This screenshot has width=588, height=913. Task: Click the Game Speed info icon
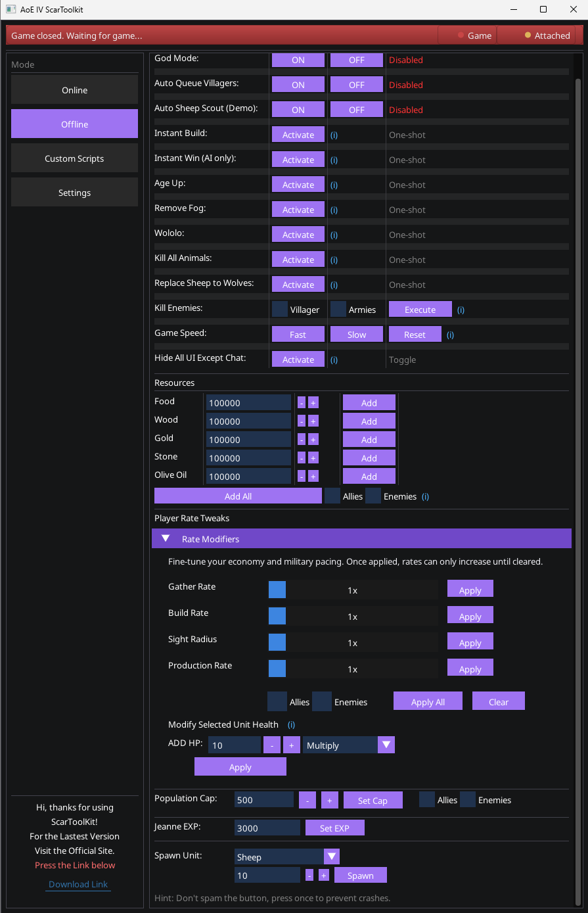coord(450,334)
